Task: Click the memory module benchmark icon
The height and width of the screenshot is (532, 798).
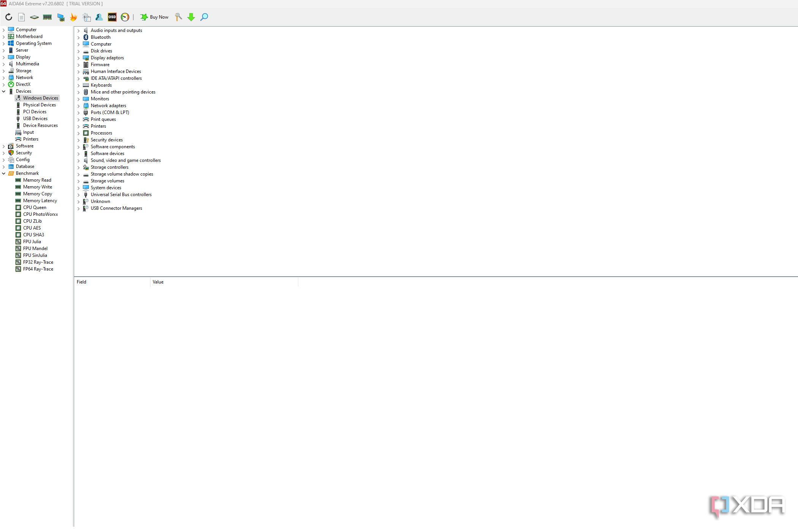Action: (x=47, y=17)
